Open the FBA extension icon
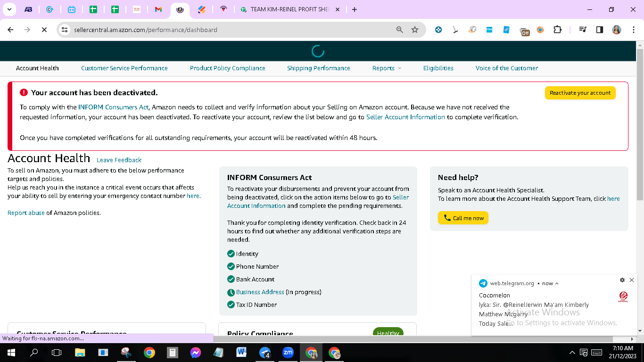Viewport: 644px width, 362px height. 489,30
